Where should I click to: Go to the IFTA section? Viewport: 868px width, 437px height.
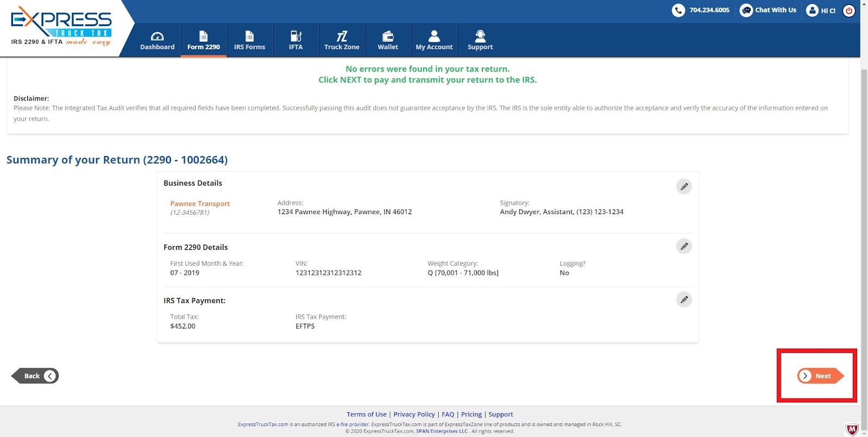click(296, 41)
